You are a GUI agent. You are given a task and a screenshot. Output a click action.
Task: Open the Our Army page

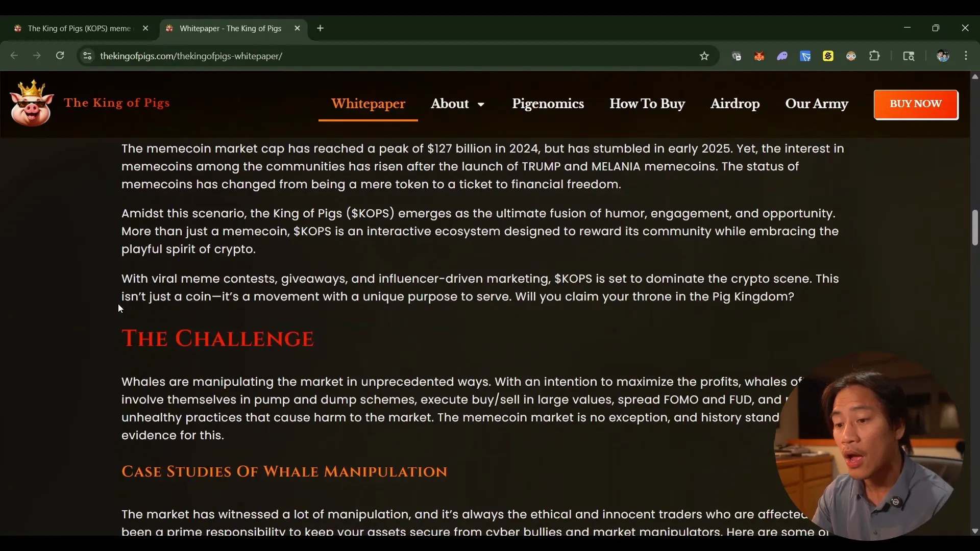(817, 104)
